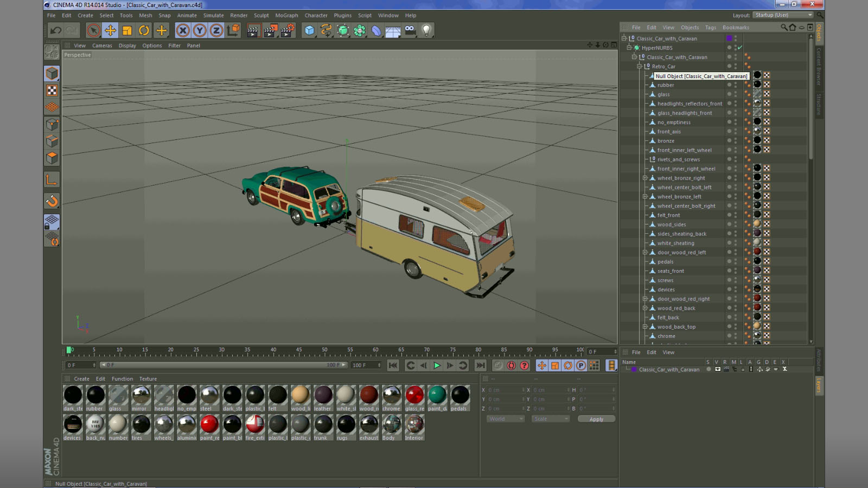The image size is (868, 488).
Task: Click the Array modeling object icon
Action: [x=360, y=30]
